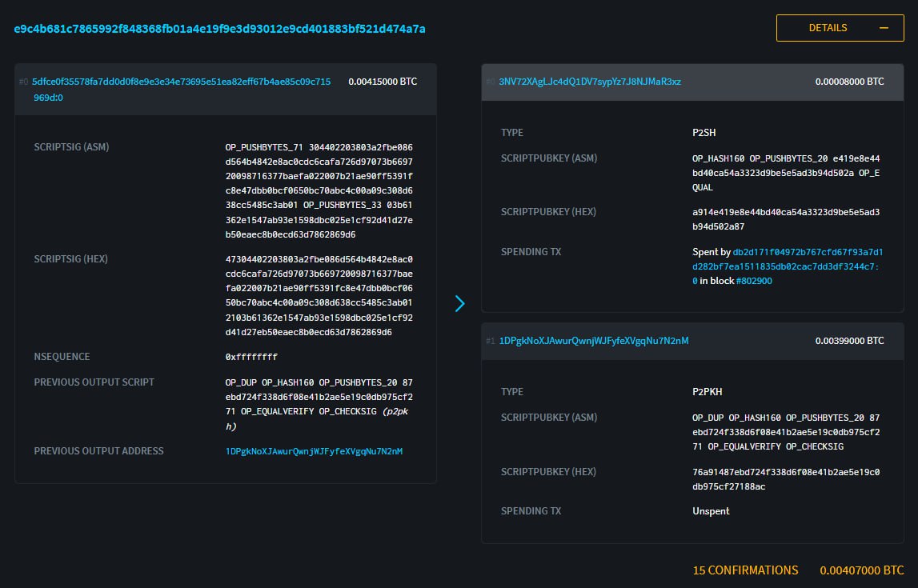Click the P2PKH type value
Viewport: 918px width, 588px height.
pyautogui.click(x=708, y=392)
